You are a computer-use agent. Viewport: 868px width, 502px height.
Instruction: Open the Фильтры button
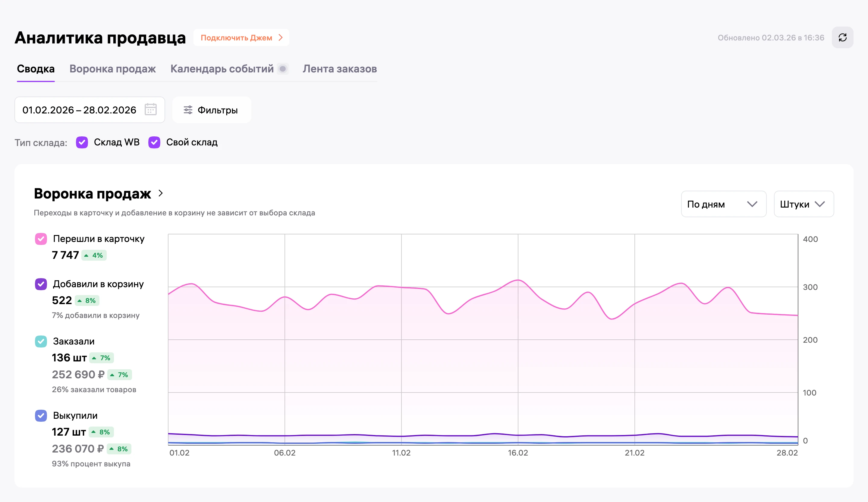[212, 110]
